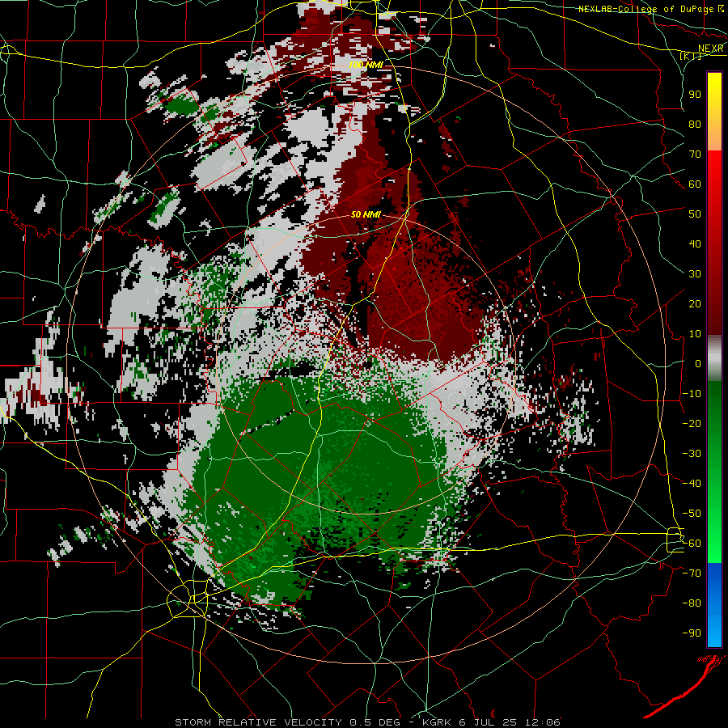The width and height of the screenshot is (728, 728).
Task: Click the 10 value on the velocity scale
Action: point(695,334)
